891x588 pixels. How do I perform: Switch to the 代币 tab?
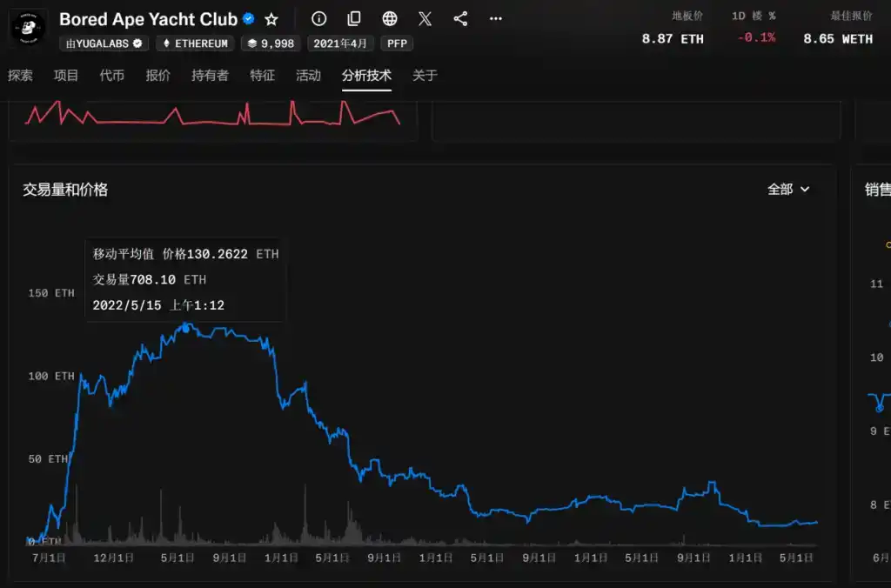[x=112, y=76]
